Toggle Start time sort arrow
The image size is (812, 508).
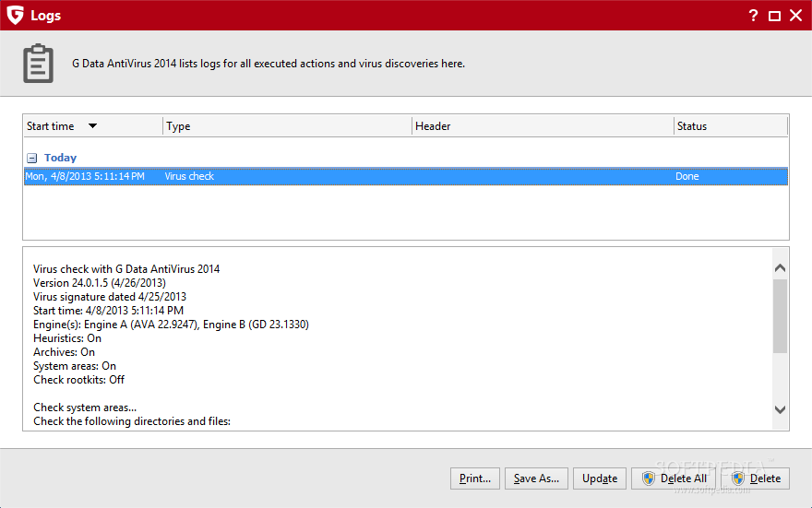point(92,125)
